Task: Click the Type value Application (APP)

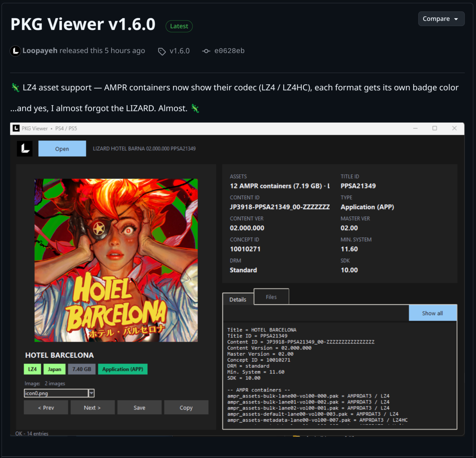Action: coord(367,207)
